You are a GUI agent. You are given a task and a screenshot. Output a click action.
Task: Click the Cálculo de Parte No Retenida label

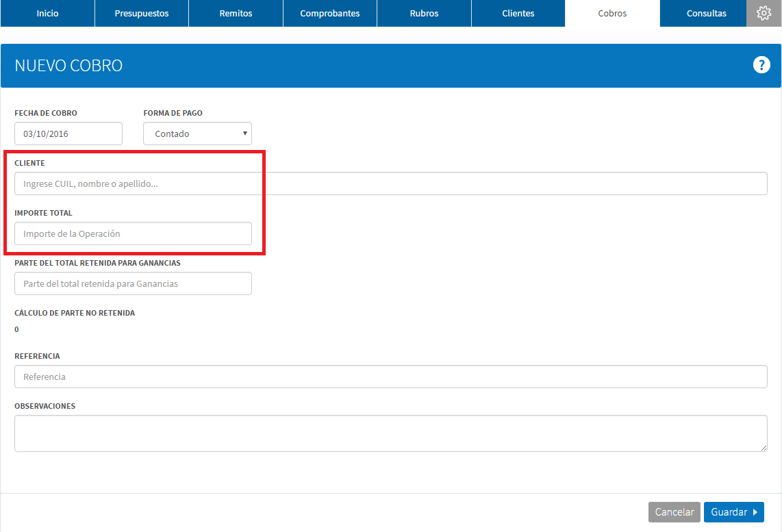(75, 313)
